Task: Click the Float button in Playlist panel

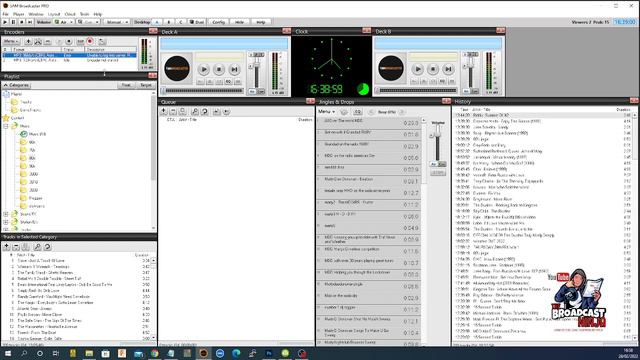Action: 126,85
